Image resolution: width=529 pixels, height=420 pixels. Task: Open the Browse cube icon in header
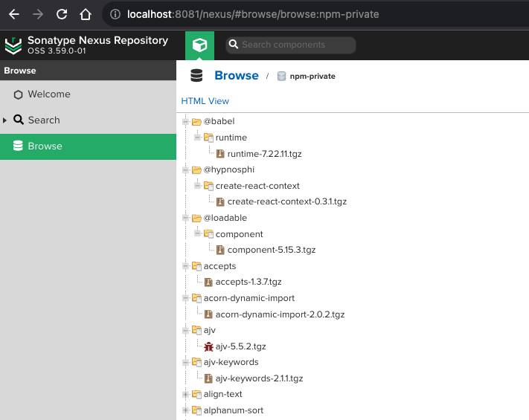pos(199,45)
